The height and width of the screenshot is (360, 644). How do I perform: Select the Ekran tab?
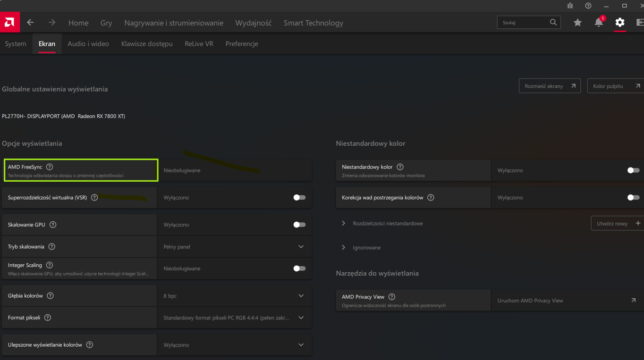(47, 43)
